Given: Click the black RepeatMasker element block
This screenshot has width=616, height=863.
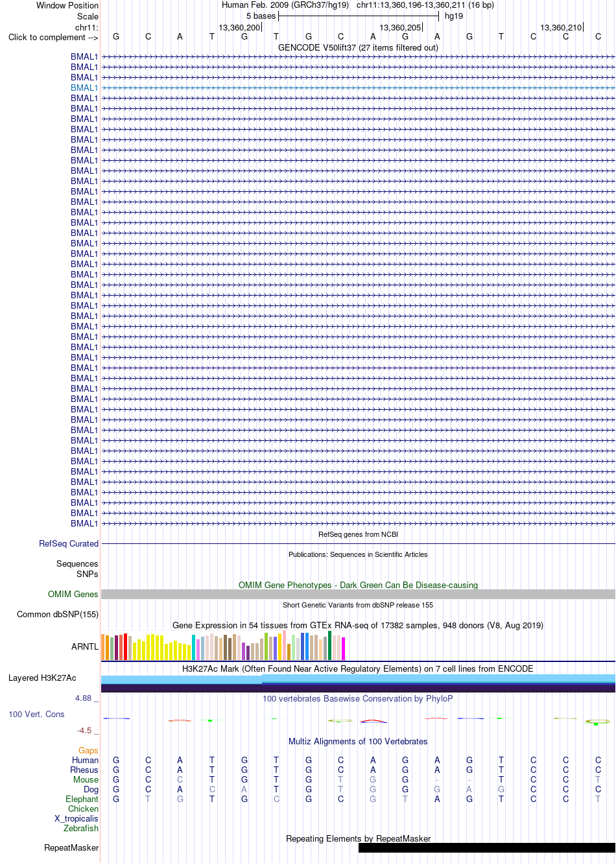Looking at the screenshot, I should (x=487, y=847).
